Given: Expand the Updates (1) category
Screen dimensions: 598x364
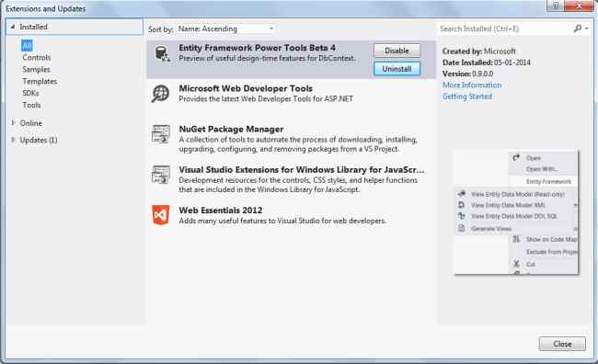Looking at the screenshot, I should point(13,140).
